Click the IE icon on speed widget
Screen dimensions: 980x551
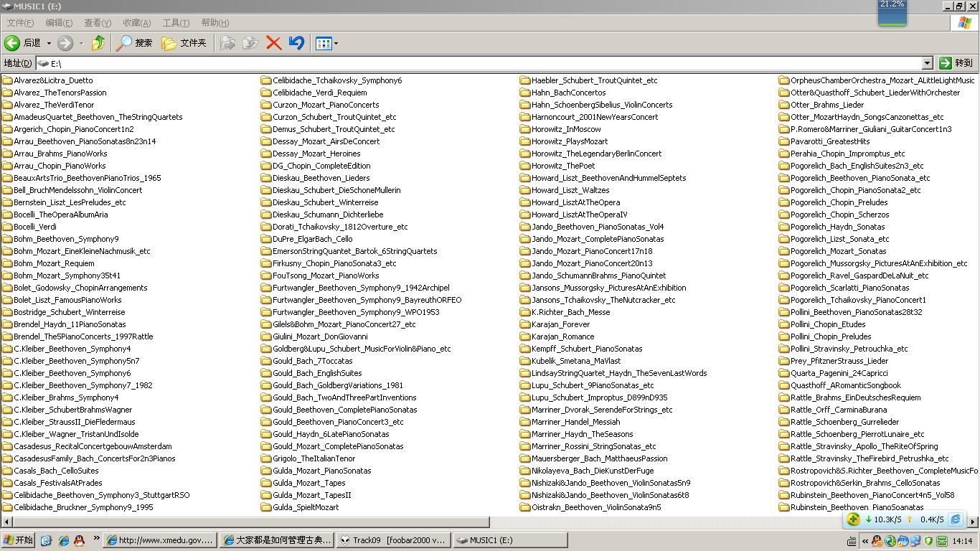pos(956,519)
